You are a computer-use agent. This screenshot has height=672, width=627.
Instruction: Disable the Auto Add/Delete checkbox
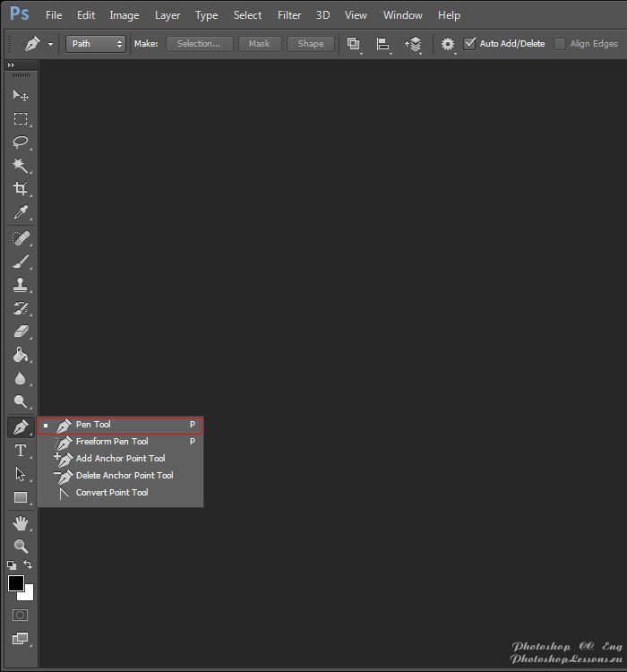[x=469, y=44]
